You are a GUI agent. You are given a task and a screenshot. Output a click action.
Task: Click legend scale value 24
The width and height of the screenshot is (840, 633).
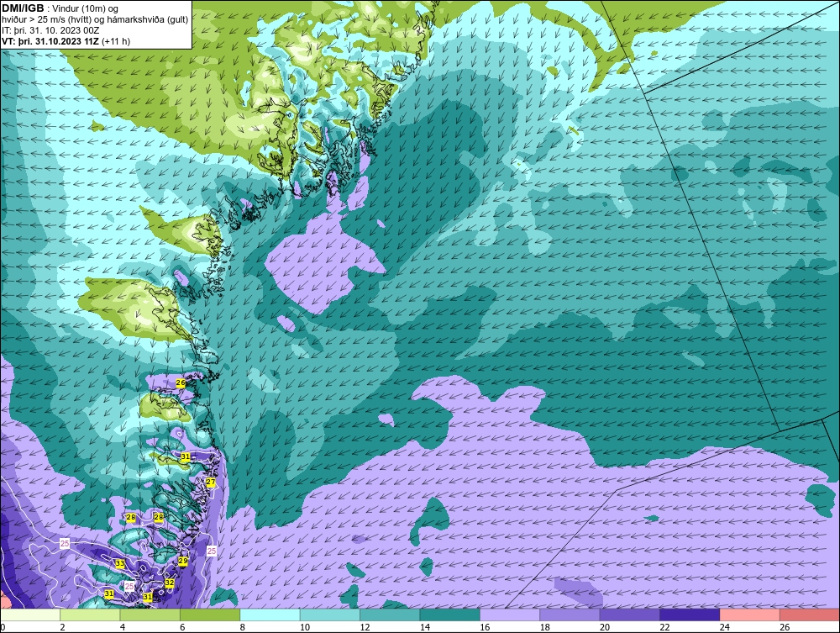pos(725,627)
